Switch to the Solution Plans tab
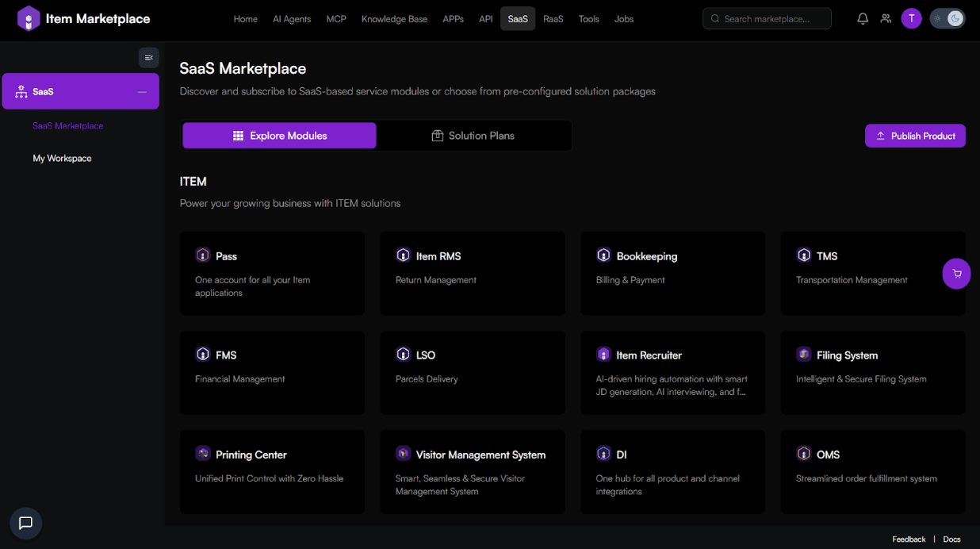 (x=473, y=136)
